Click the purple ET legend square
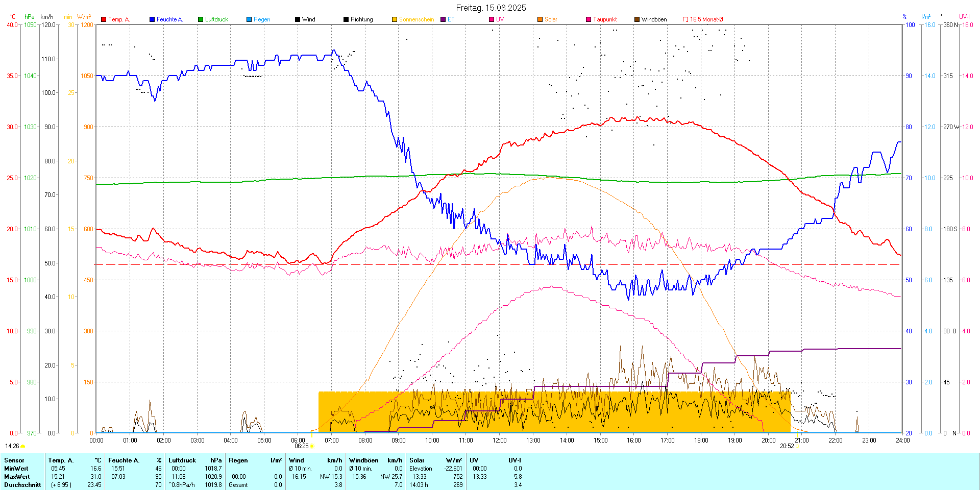 tap(443, 19)
